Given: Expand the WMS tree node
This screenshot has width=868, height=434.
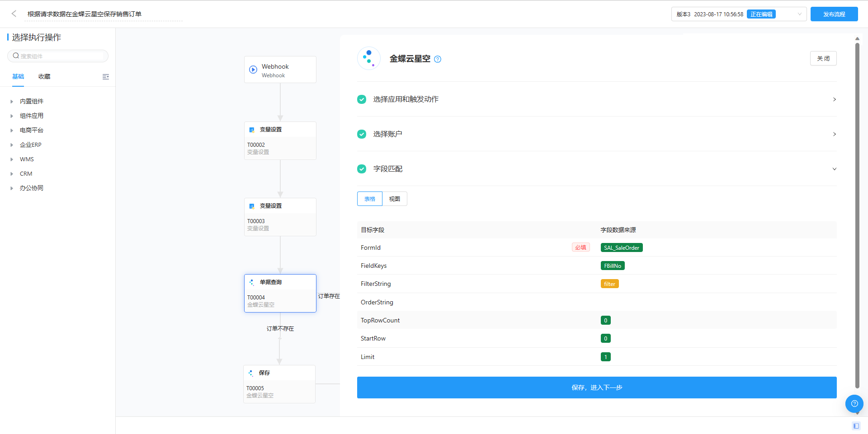Looking at the screenshot, I should [x=12, y=159].
